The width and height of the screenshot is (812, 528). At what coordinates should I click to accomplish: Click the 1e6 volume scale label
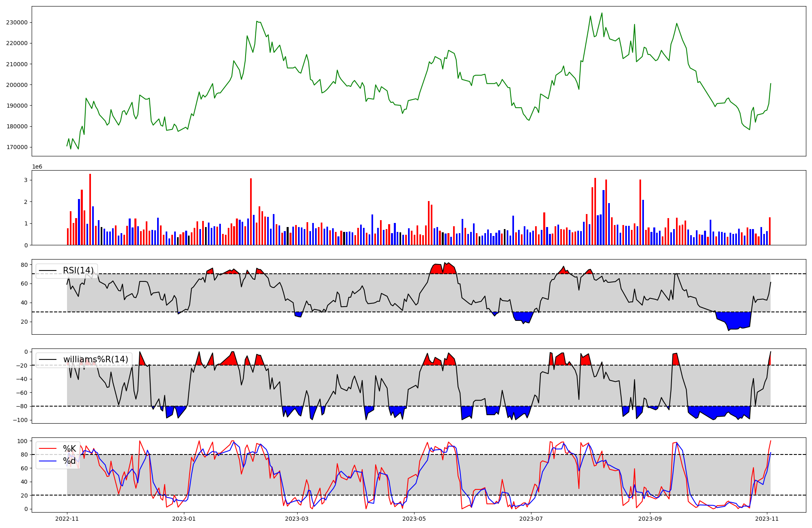37,167
